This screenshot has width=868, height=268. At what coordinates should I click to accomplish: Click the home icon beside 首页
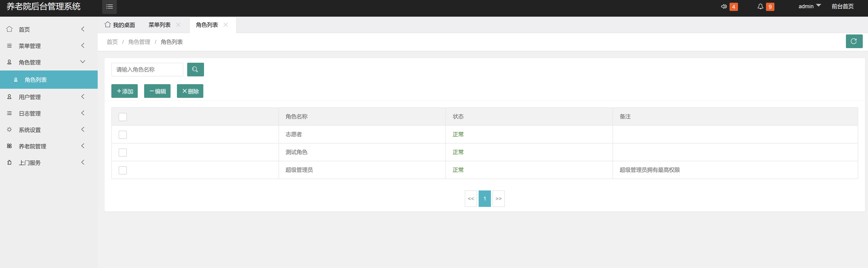[x=9, y=29]
